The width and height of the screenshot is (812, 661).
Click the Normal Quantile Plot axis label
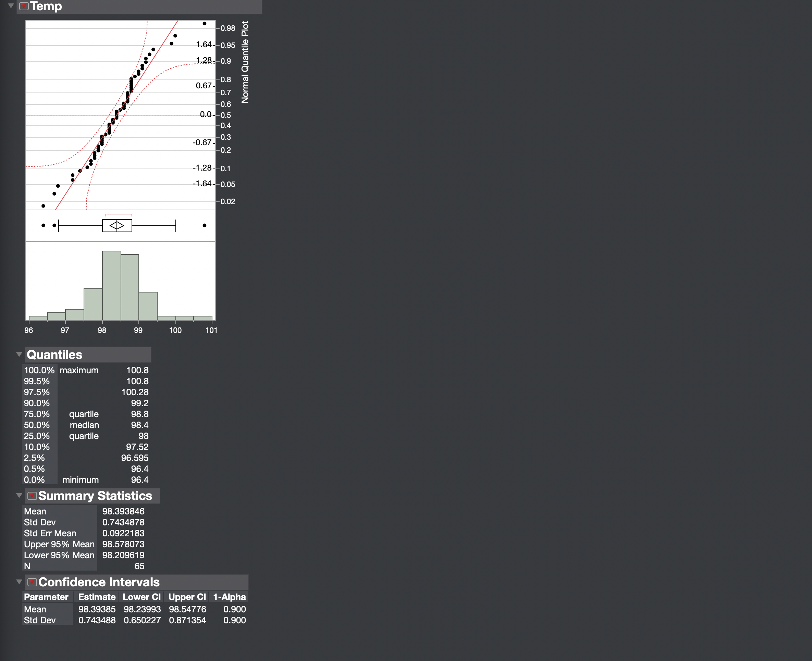tap(245, 62)
